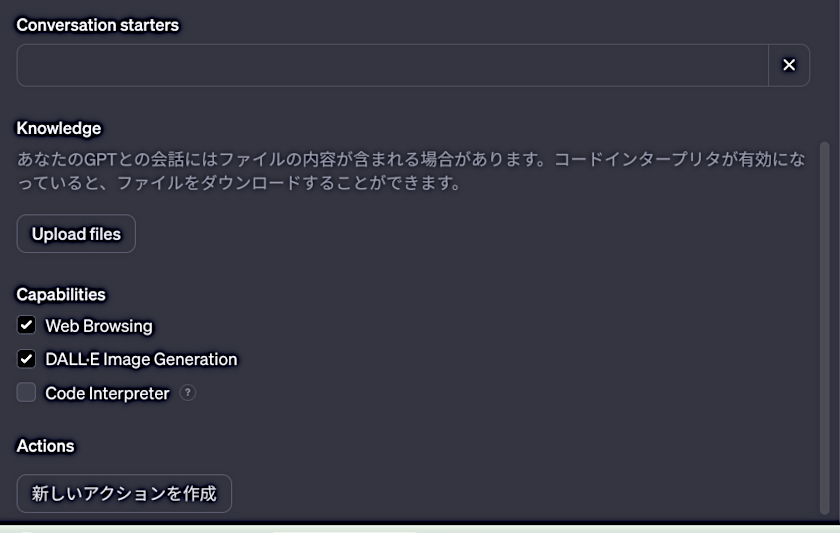840x533 pixels.
Task: Remove the empty conversation starter with X
Action: [789, 65]
